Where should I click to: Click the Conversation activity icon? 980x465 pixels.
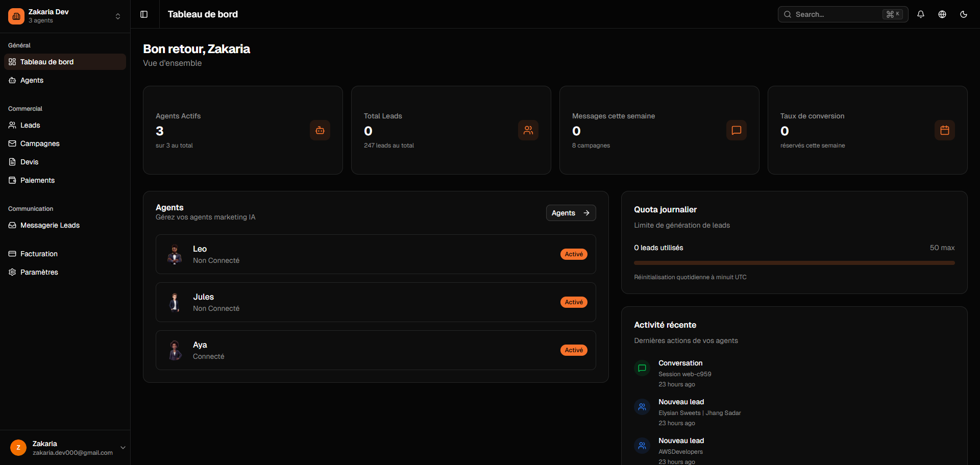pos(642,368)
